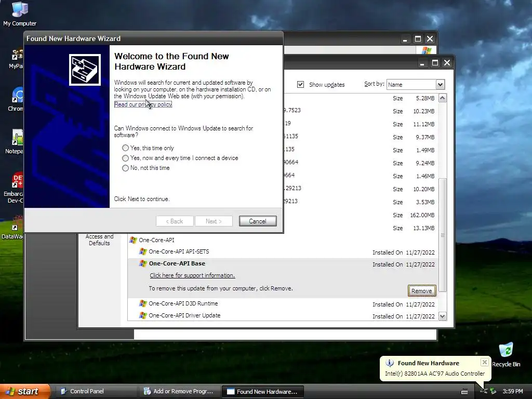
Task: Click the hardware wizard illustration icon
Action: (x=85, y=70)
